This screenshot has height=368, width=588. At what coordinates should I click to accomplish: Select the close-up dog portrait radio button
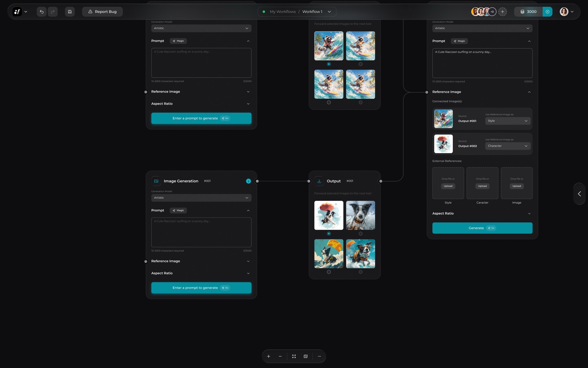[x=360, y=234]
